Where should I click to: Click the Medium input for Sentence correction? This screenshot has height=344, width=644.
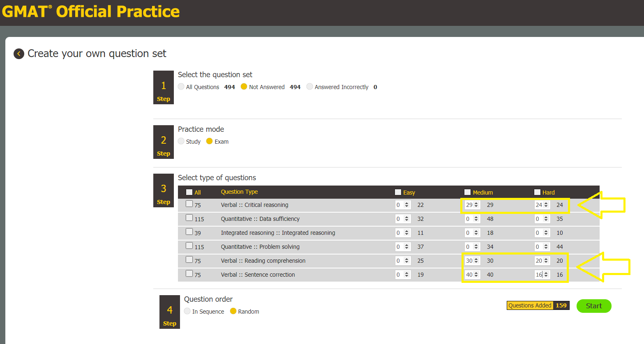click(x=471, y=275)
